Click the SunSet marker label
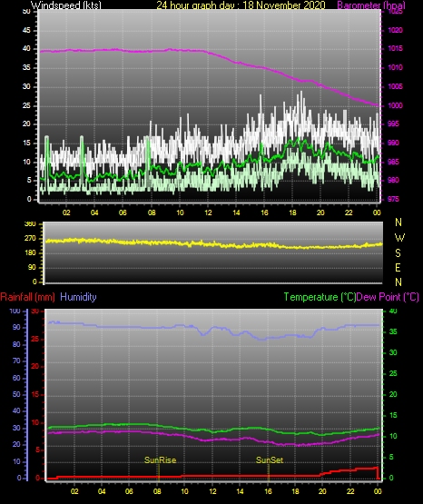The width and height of the screenshot is (423, 504). [x=270, y=460]
